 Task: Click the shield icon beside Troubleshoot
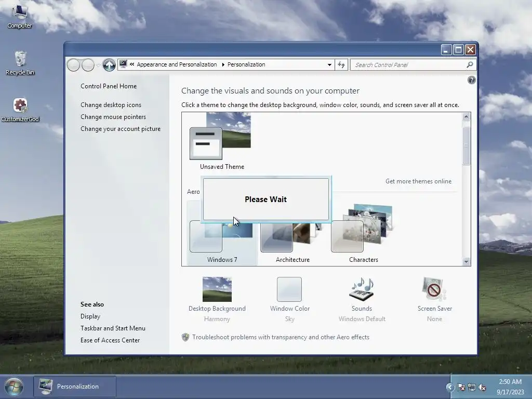[x=185, y=337]
